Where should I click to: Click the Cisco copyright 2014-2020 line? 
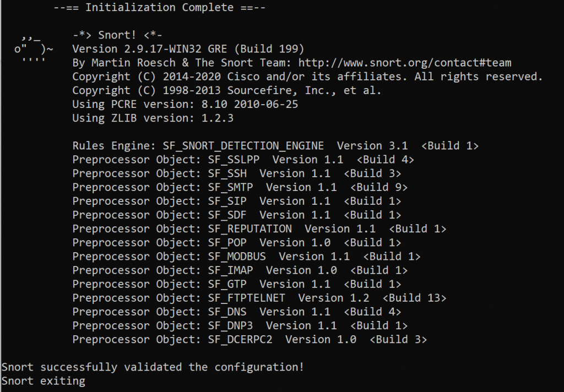[307, 77]
